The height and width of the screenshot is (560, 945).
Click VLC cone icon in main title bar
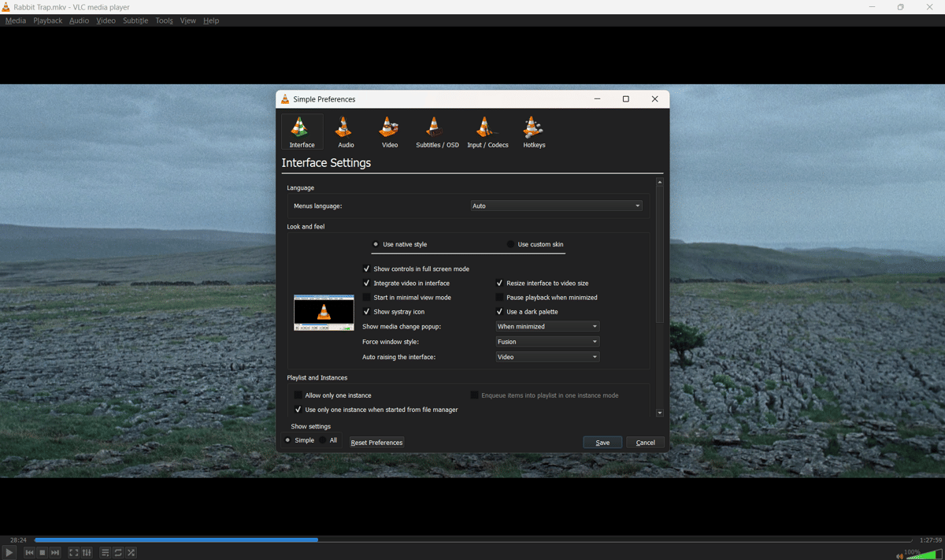coord(6,7)
